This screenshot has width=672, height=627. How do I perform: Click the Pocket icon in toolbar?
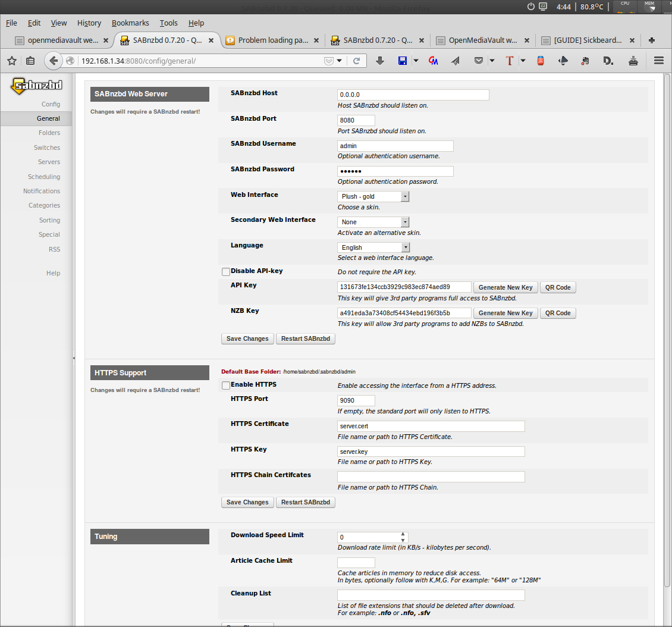(x=479, y=61)
